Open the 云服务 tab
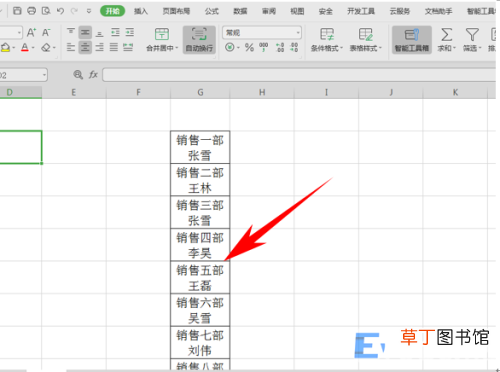The width and height of the screenshot is (500, 372). click(x=400, y=11)
